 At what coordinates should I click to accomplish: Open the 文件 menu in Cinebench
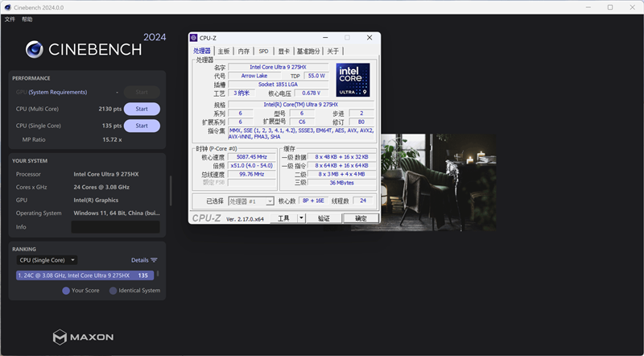pyautogui.click(x=10, y=19)
